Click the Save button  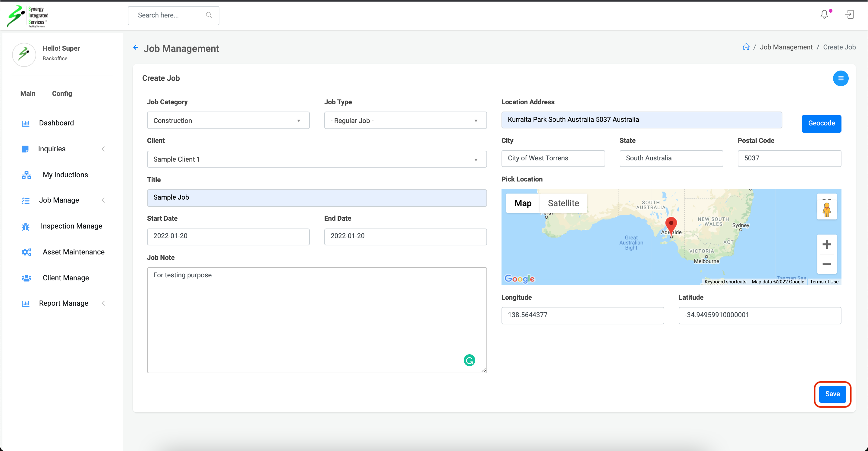coord(832,394)
